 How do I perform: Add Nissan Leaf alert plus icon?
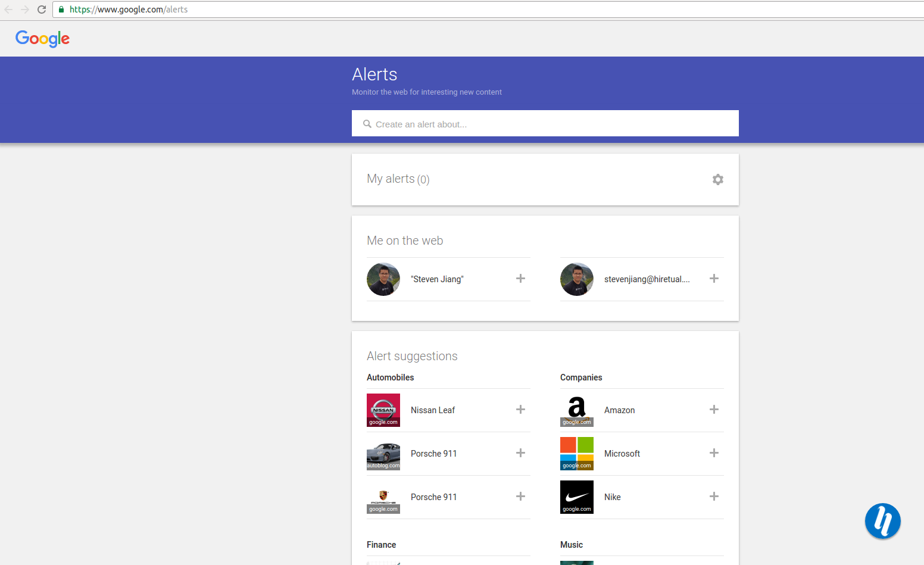[520, 410]
